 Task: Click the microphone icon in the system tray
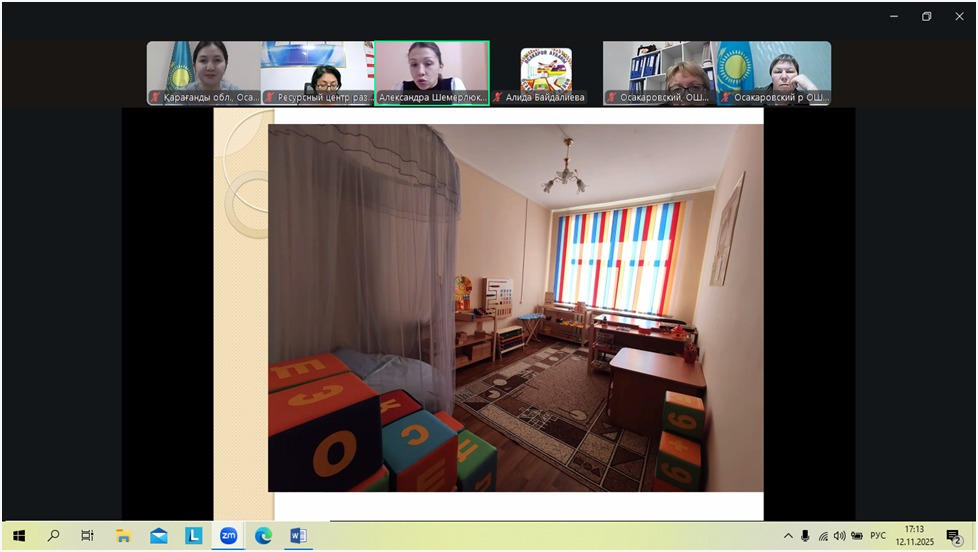pos(805,536)
